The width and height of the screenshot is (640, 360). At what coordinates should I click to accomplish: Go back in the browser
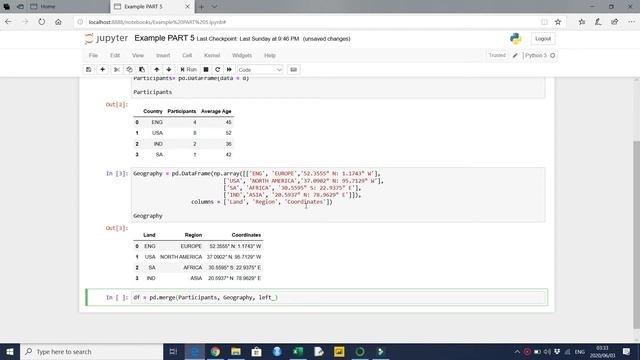coord(9,22)
